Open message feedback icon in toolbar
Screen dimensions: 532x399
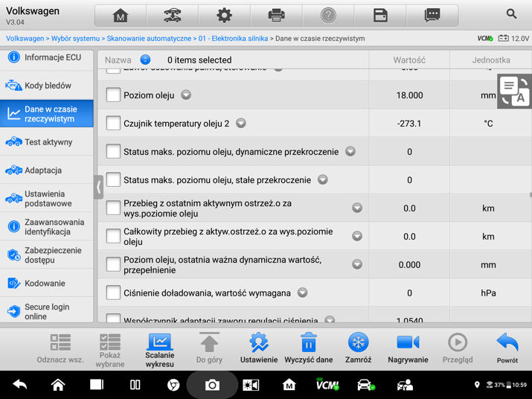pos(432,16)
